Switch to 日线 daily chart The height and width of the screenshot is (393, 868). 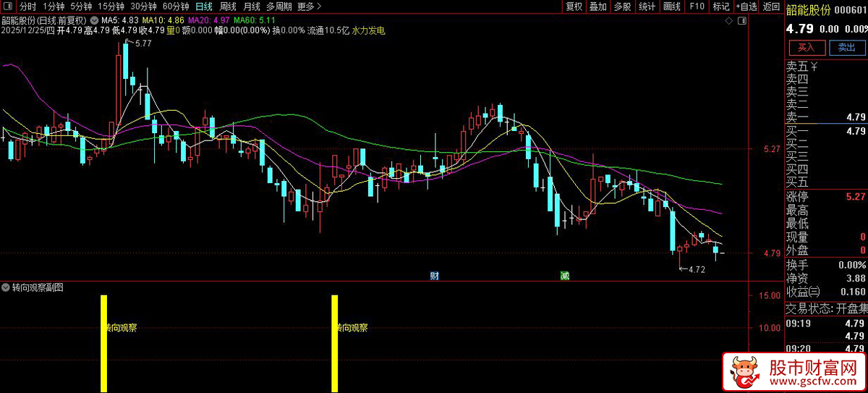(x=205, y=7)
